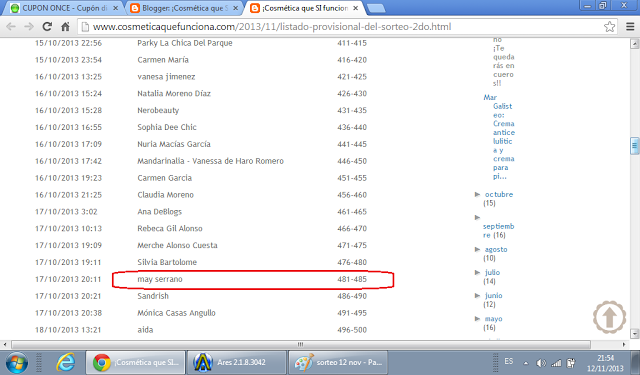Expand the septiembre archive triangle
Image resolution: width=640 pixels, height=375 pixels.
click(477, 217)
